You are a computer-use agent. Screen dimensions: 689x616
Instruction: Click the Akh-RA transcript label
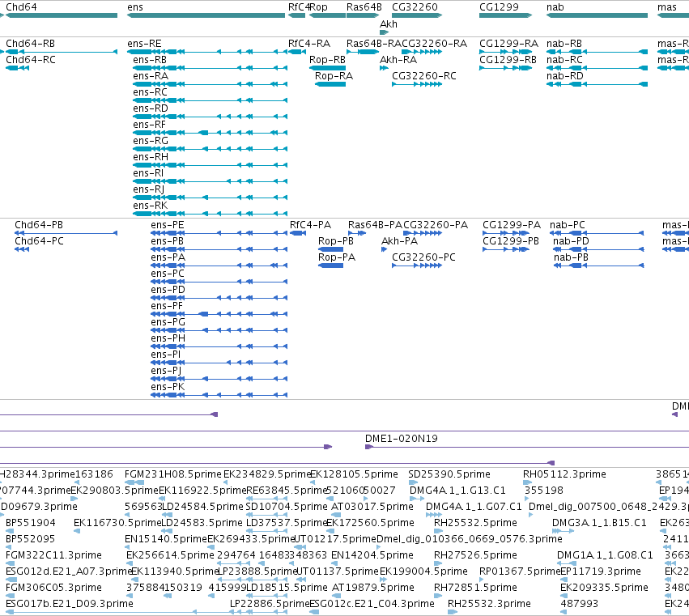pyautogui.click(x=398, y=60)
